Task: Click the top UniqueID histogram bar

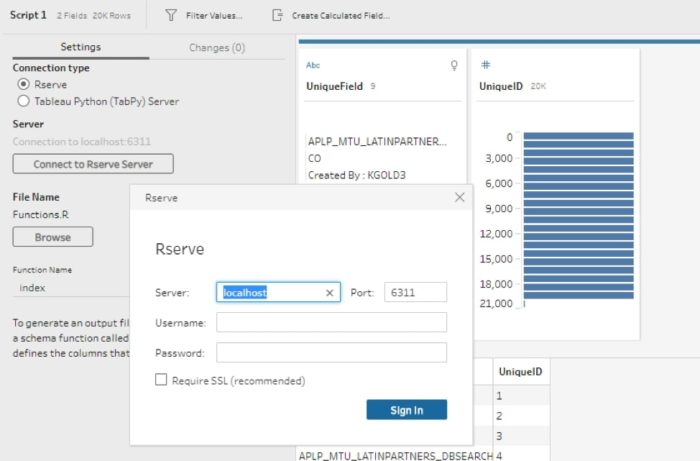Action: click(x=579, y=137)
